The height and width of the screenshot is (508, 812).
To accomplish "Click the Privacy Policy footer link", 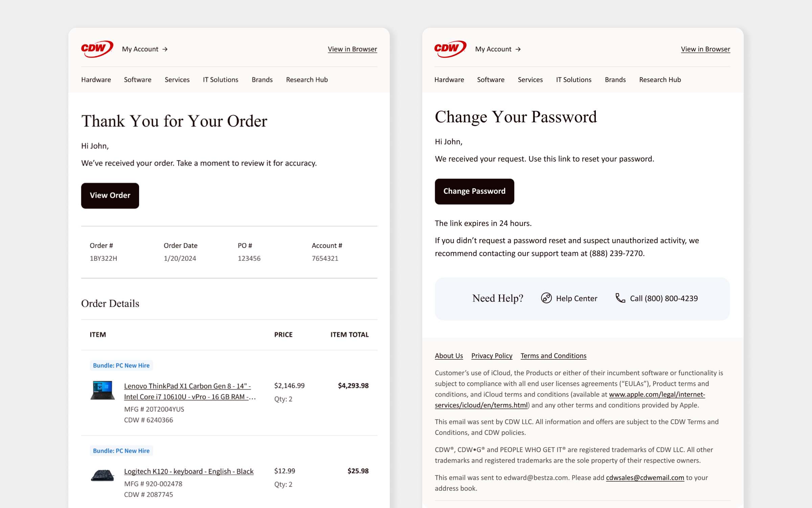I will (x=492, y=356).
